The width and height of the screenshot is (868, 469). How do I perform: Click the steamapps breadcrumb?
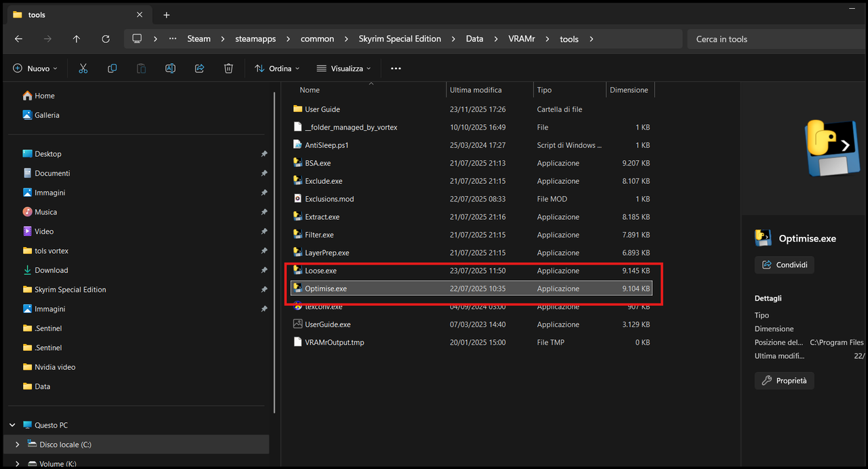[256, 39]
